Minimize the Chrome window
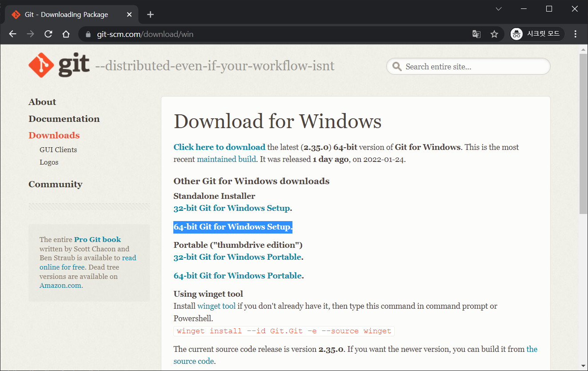 [524, 9]
